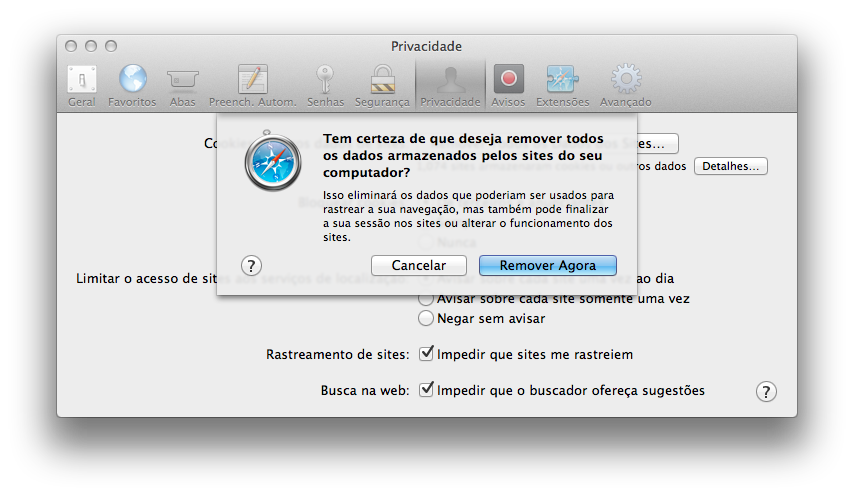This screenshot has width=854, height=496.
Task: Open the Abas settings icon
Action: tap(182, 85)
